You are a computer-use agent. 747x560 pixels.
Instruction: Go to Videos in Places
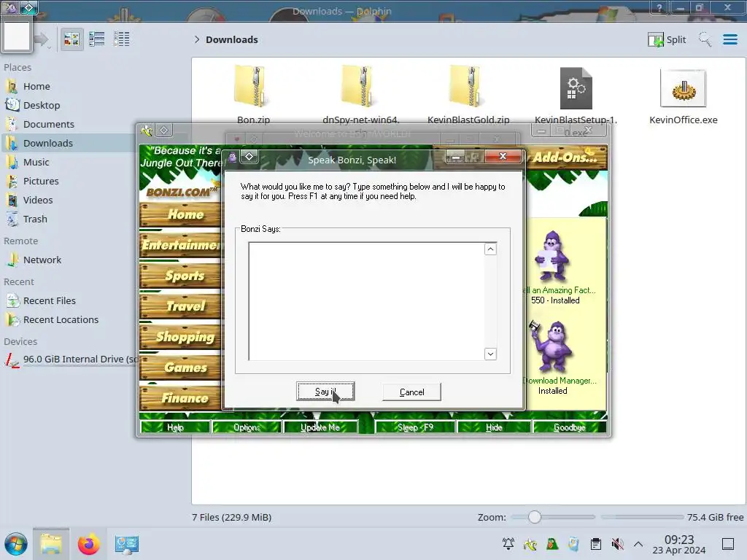click(x=38, y=201)
